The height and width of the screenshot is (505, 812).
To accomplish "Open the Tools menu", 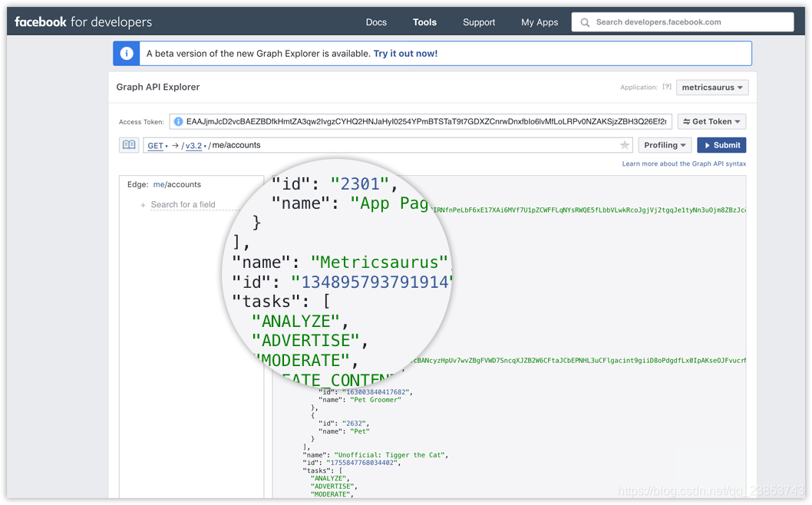I will coord(424,22).
